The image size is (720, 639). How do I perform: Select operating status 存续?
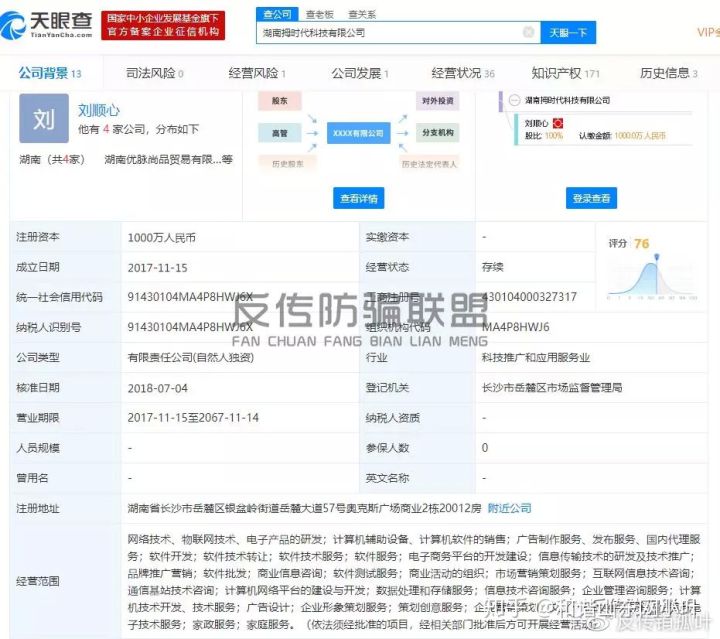492,267
